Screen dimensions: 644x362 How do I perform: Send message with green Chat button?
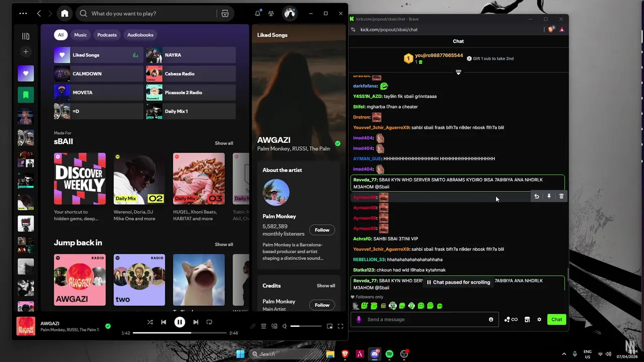point(556,319)
